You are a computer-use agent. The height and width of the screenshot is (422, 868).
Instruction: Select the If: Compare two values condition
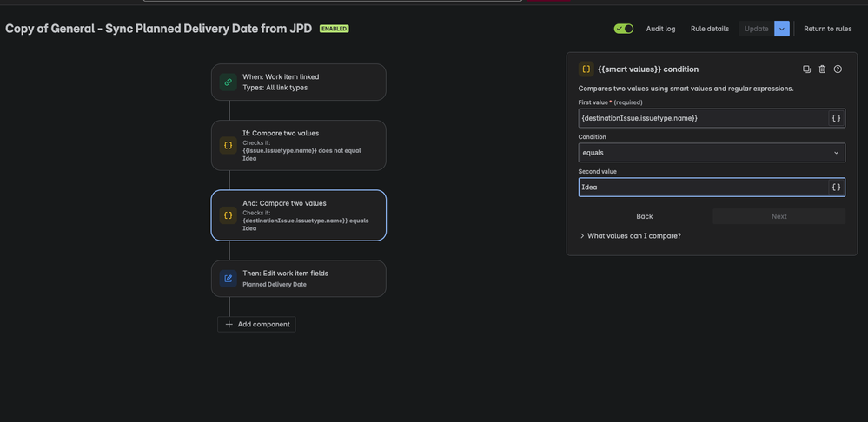[x=298, y=146]
